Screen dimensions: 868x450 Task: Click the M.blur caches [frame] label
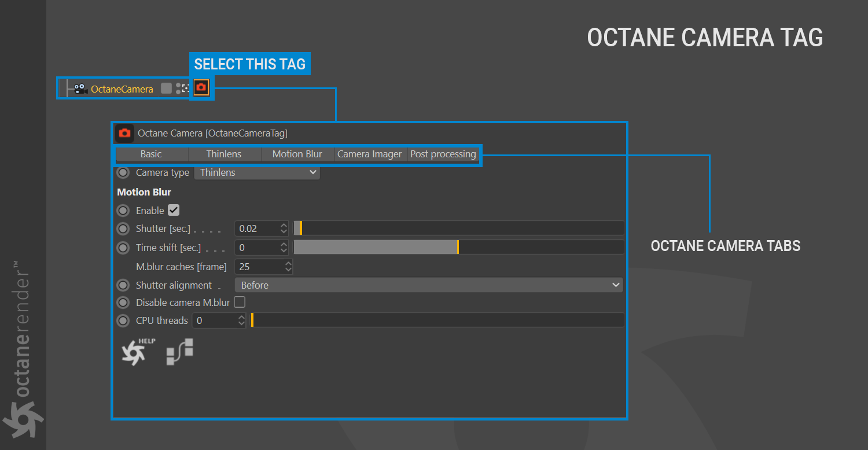tap(181, 267)
